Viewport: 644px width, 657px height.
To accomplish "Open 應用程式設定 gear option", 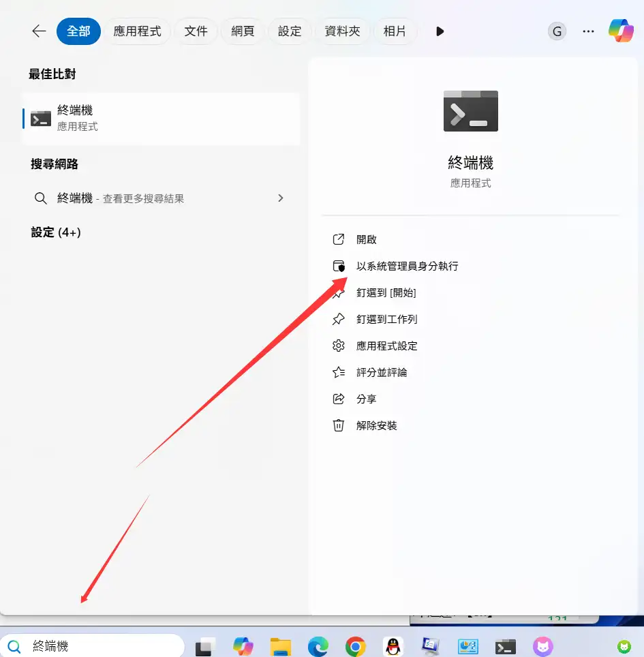I will (339, 346).
